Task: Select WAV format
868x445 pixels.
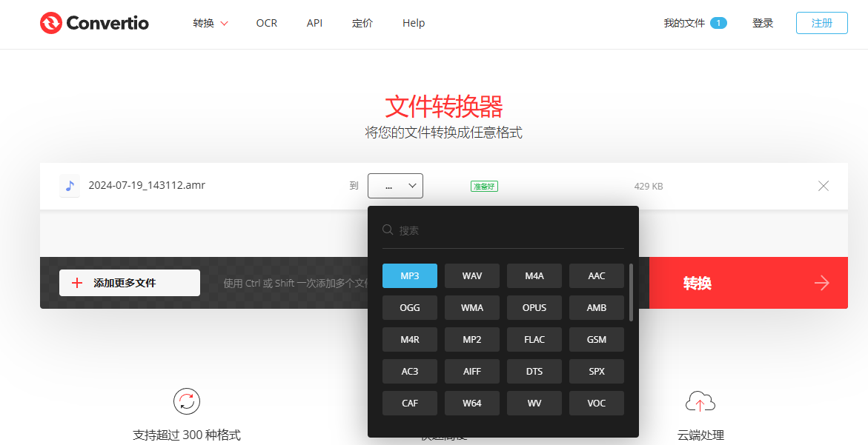Action: 472,276
